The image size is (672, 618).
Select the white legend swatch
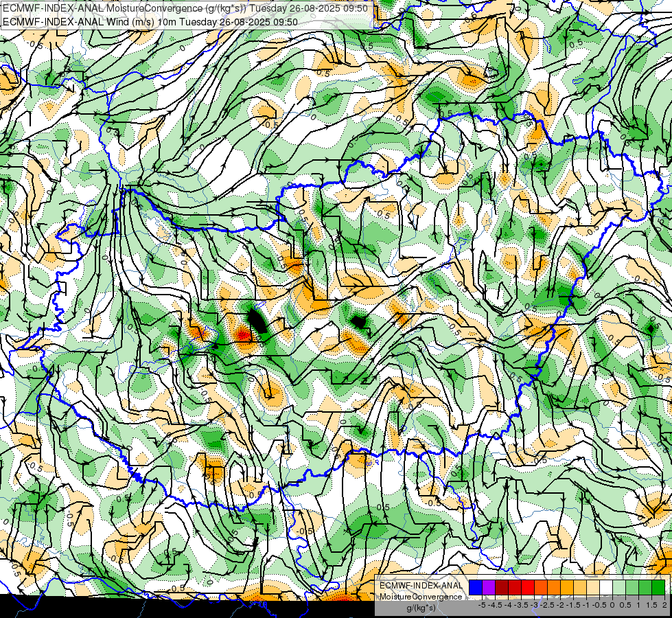coord(606,588)
